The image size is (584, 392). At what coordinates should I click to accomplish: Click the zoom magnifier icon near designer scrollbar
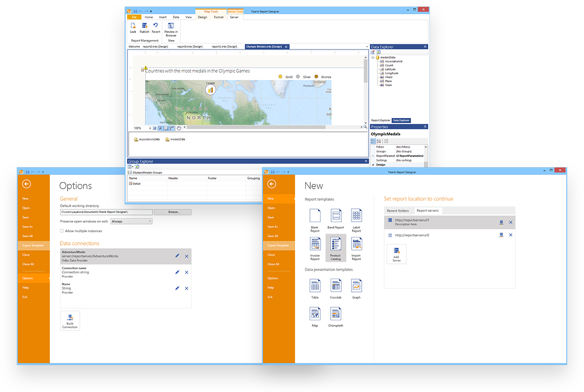click(x=365, y=127)
